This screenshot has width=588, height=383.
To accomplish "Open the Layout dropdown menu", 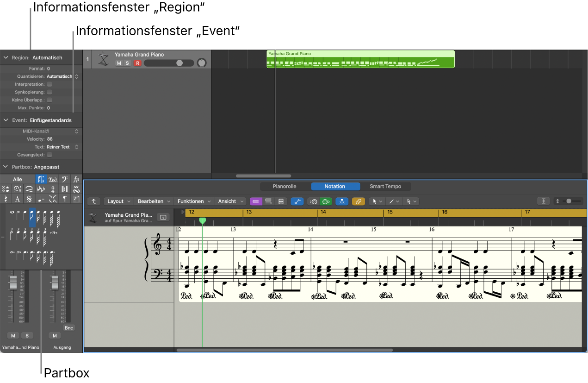I will click(118, 201).
